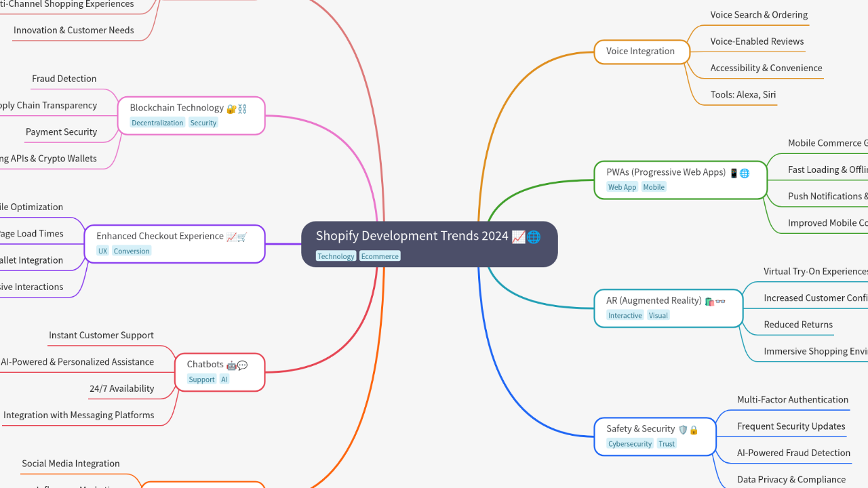Select Accessibility & Convenience item
Viewport: 868px width, 488px height.
[766, 68]
